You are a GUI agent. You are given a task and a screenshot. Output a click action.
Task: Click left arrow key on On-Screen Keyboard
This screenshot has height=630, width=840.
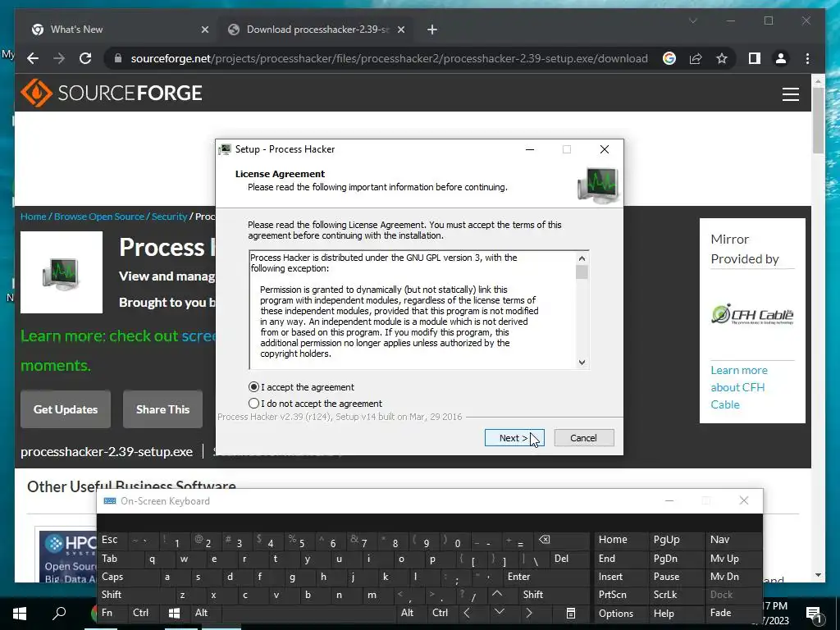467,613
